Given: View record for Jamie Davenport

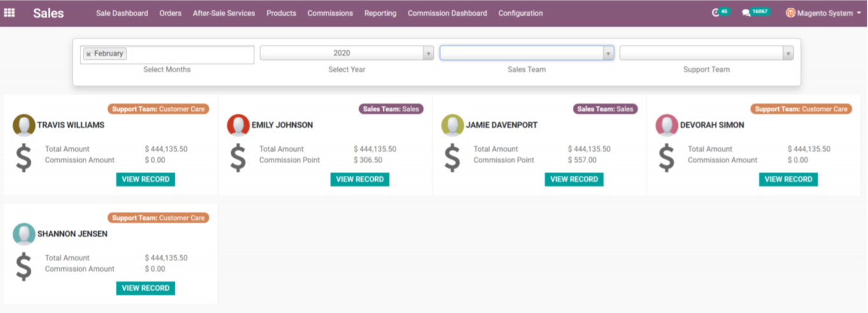Looking at the screenshot, I should pyautogui.click(x=574, y=179).
